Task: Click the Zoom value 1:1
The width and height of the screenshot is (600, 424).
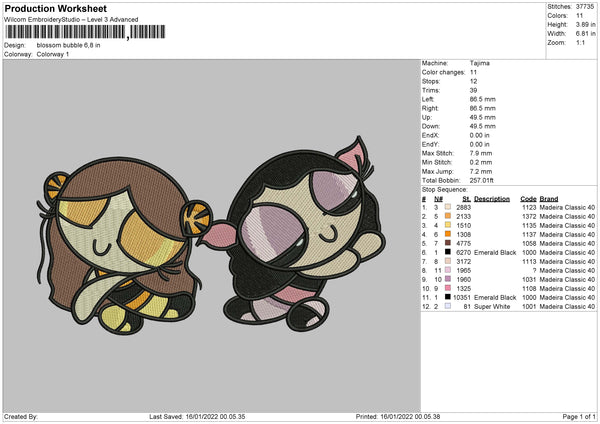Action: tap(580, 42)
